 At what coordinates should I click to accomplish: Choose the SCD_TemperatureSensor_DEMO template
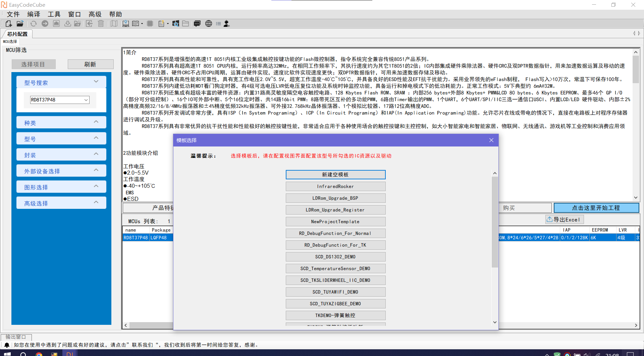click(335, 269)
